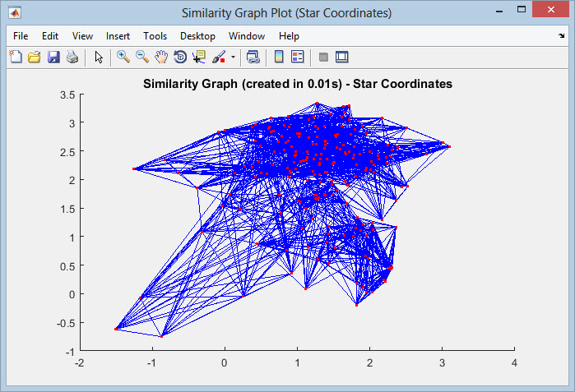Activate the Zoom Out tool

click(x=142, y=57)
